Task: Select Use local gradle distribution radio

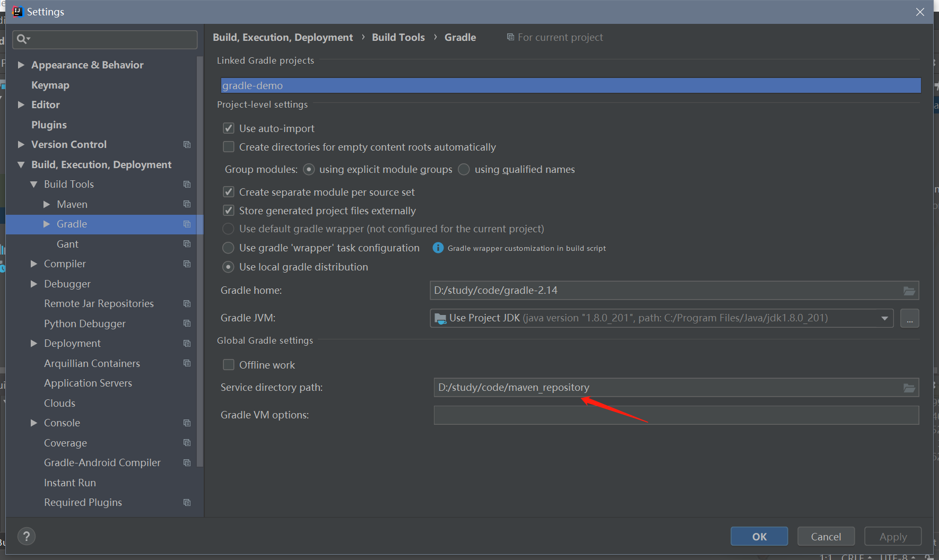Action: tap(228, 267)
